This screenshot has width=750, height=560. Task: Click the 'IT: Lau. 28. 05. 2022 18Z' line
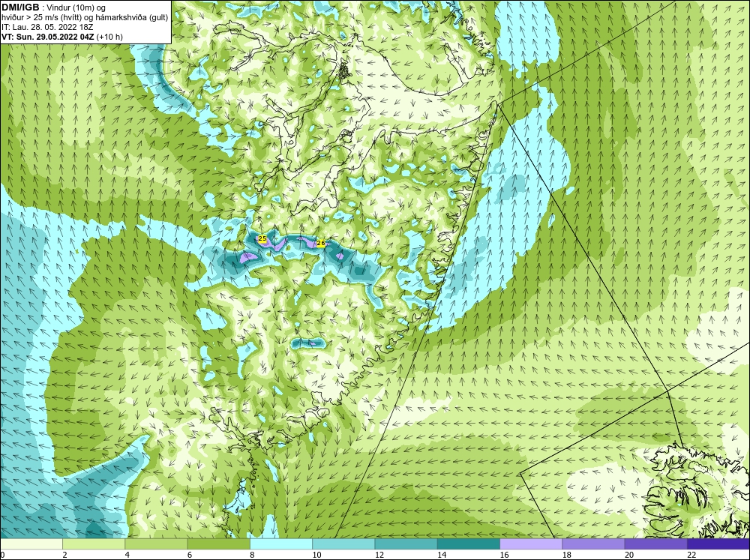pos(47,27)
